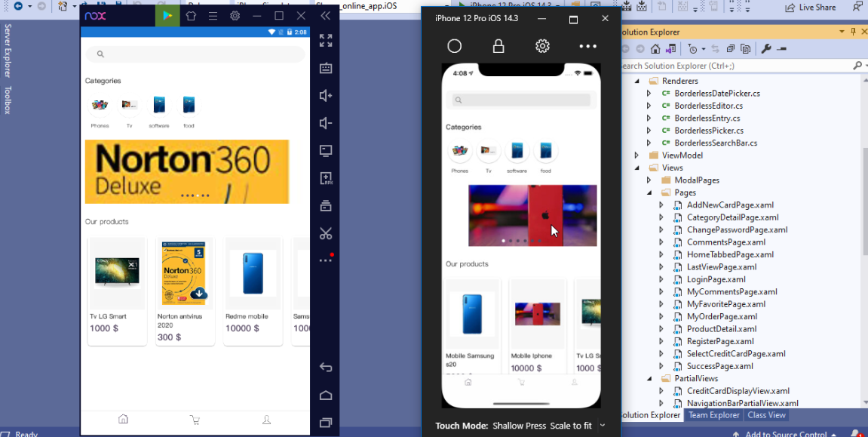The height and width of the screenshot is (437, 868).
Task: Open iPhone simulator settings gear
Action: click(542, 46)
